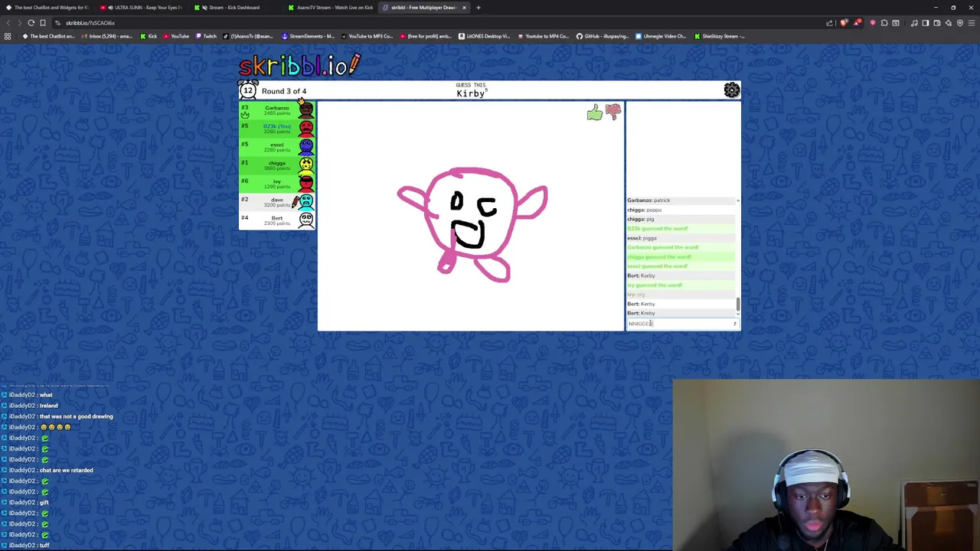Open YouTube bookmark
Viewport: 980px width, 551px height.
(x=175, y=36)
